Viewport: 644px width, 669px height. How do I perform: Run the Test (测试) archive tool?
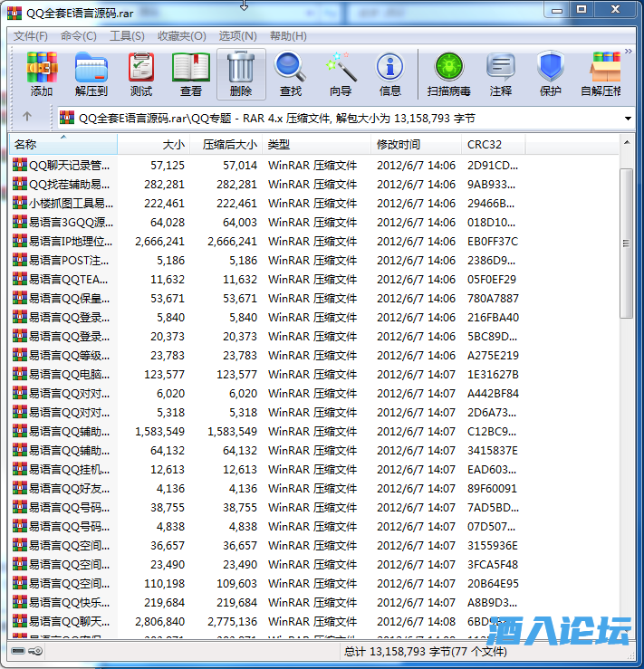140,74
